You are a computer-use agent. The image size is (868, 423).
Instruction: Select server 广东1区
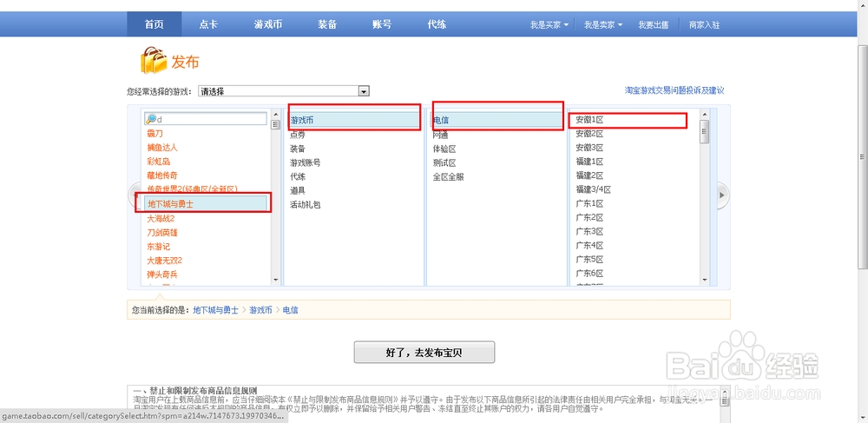(589, 203)
